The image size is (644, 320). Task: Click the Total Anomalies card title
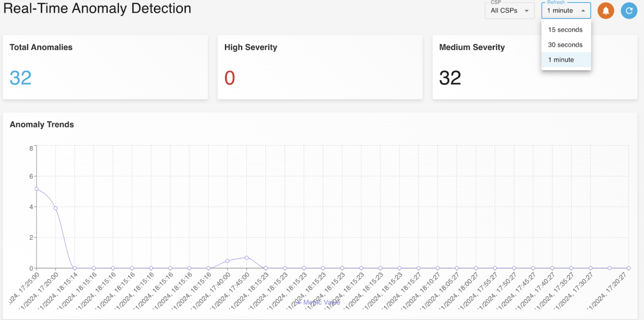click(x=41, y=47)
